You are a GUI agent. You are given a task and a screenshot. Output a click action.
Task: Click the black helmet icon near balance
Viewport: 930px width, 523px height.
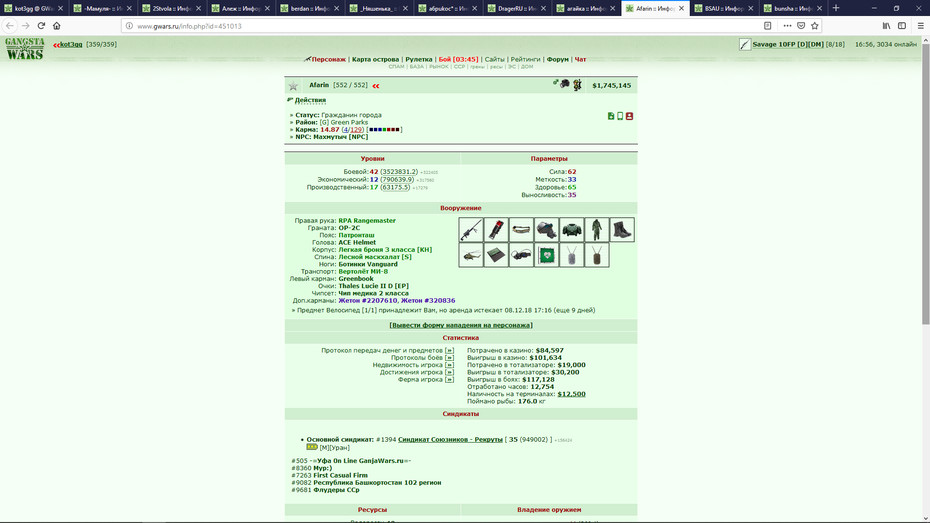point(565,84)
